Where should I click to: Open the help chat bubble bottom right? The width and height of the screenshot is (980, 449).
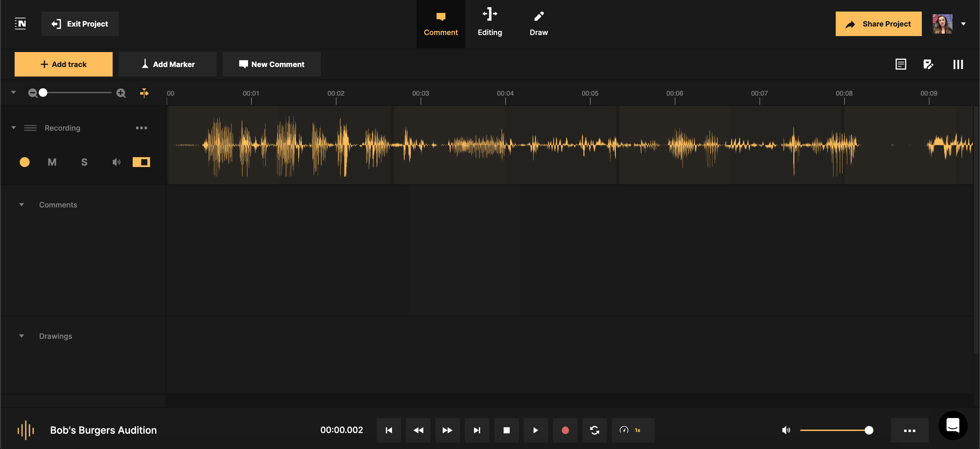[x=953, y=426]
